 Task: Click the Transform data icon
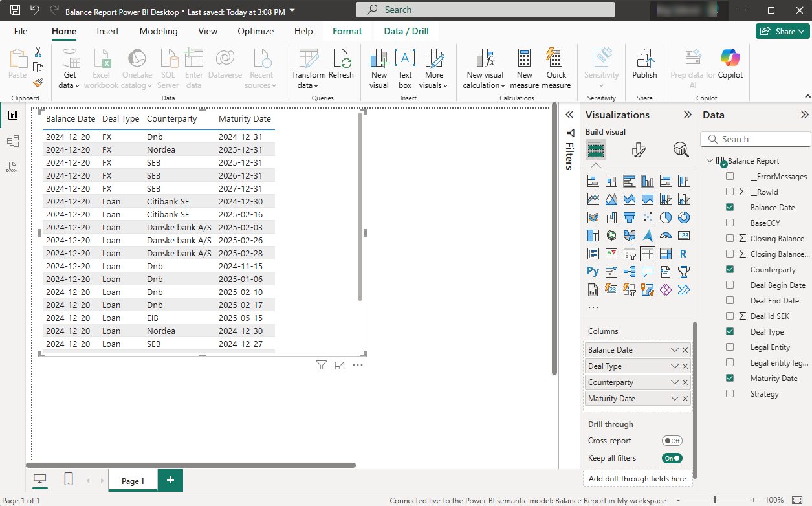click(x=309, y=59)
